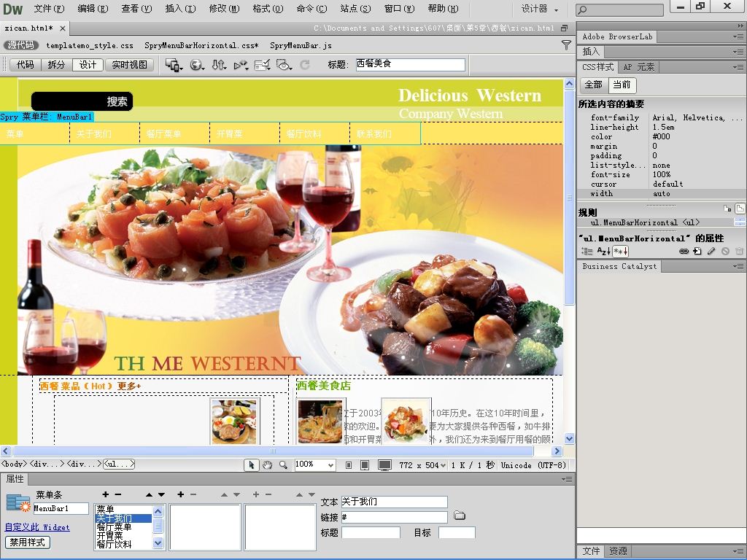The height and width of the screenshot is (560, 747).
Task: Open the 站点(S) menu
Action: coord(355,9)
